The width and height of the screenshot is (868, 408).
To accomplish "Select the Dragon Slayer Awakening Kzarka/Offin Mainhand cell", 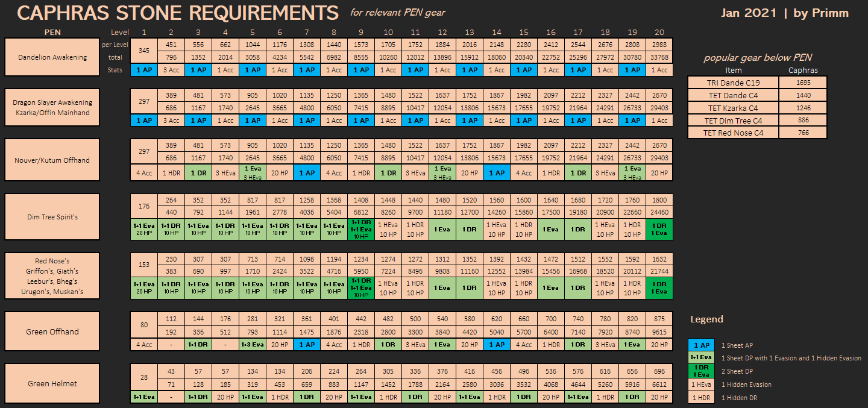I will pos(52,107).
